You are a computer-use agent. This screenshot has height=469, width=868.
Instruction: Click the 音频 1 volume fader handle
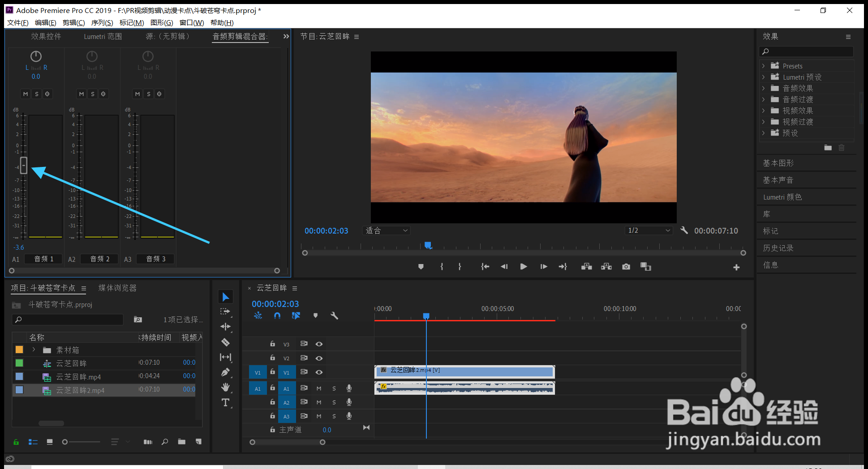click(x=24, y=165)
